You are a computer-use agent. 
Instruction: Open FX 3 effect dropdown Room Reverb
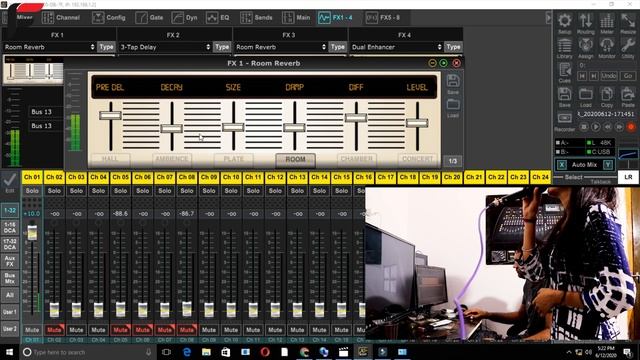point(281,47)
